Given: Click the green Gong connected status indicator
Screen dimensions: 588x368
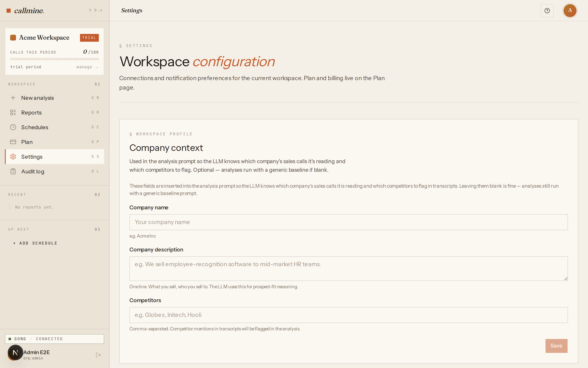Looking at the screenshot, I should coord(10,339).
